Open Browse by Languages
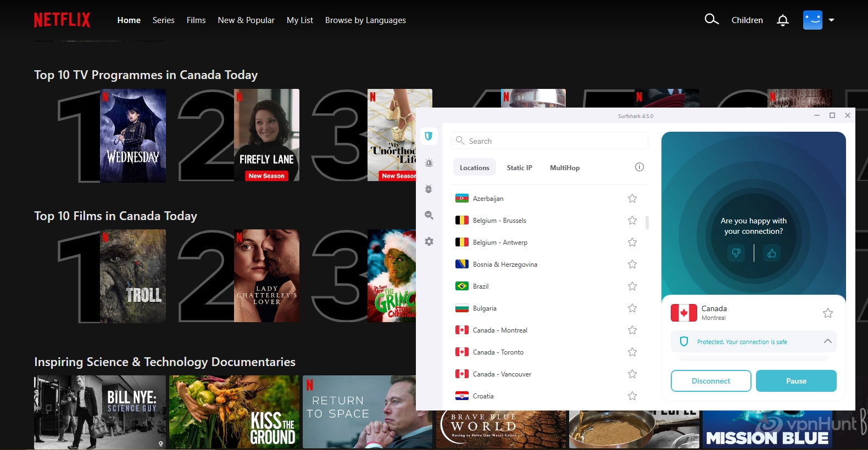Image resolution: width=868 pixels, height=450 pixels. click(x=365, y=20)
